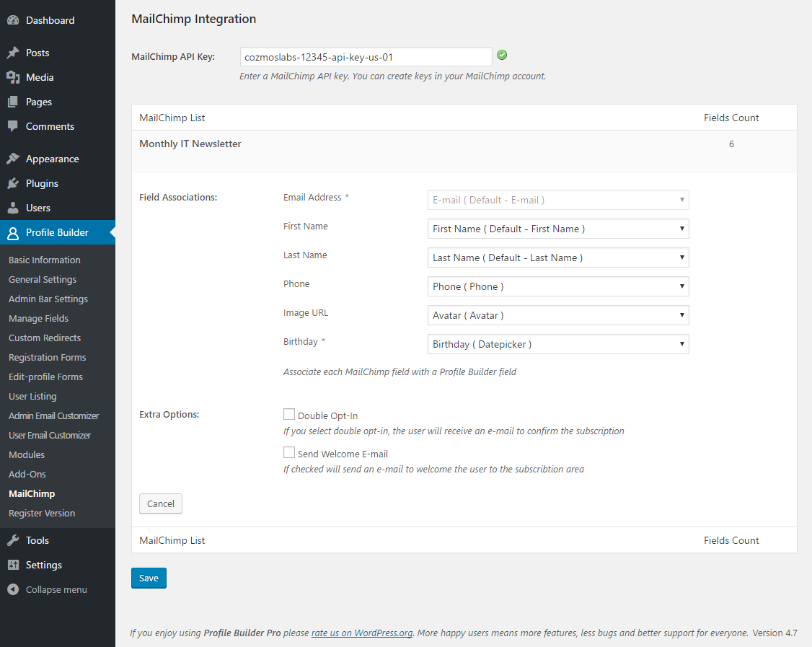812x647 pixels.
Task: Click the Dashboard gauge icon
Action: point(13,20)
